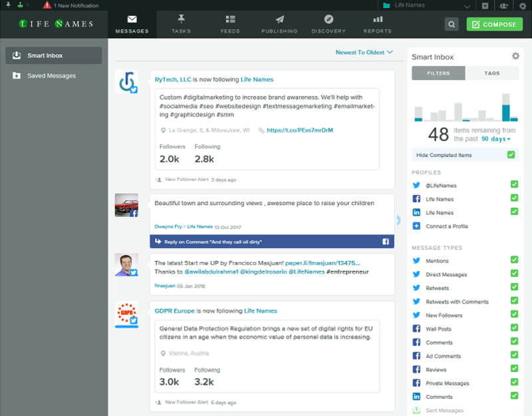Disable the @LifeNames Twitter profile checkbox
The width and height of the screenshot is (532, 416).
[x=514, y=185]
